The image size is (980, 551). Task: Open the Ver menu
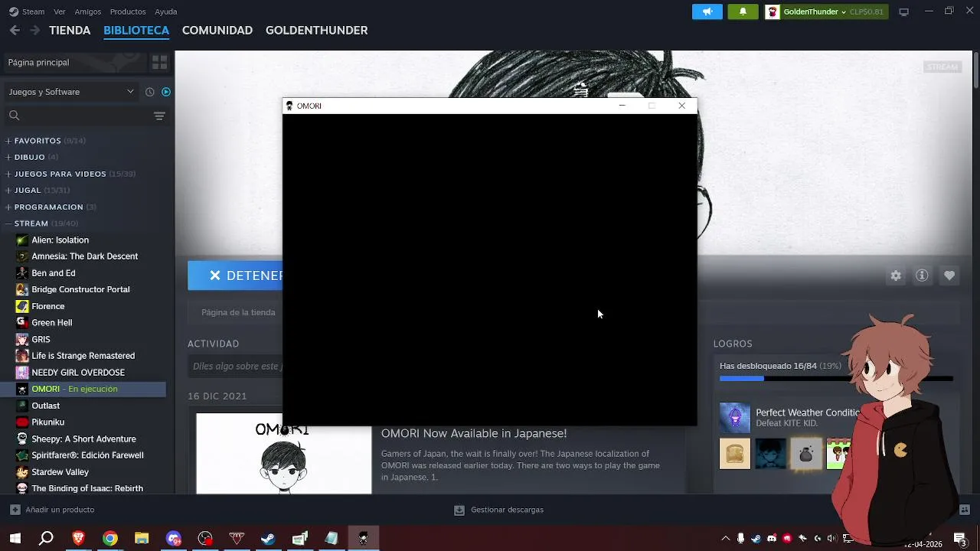coord(59,11)
